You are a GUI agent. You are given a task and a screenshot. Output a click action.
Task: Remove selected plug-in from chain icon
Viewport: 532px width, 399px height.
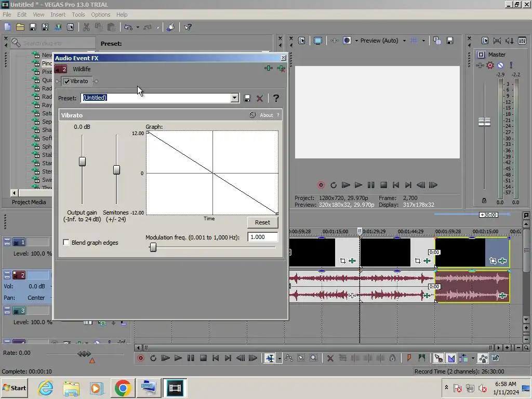[x=281, y=69]
